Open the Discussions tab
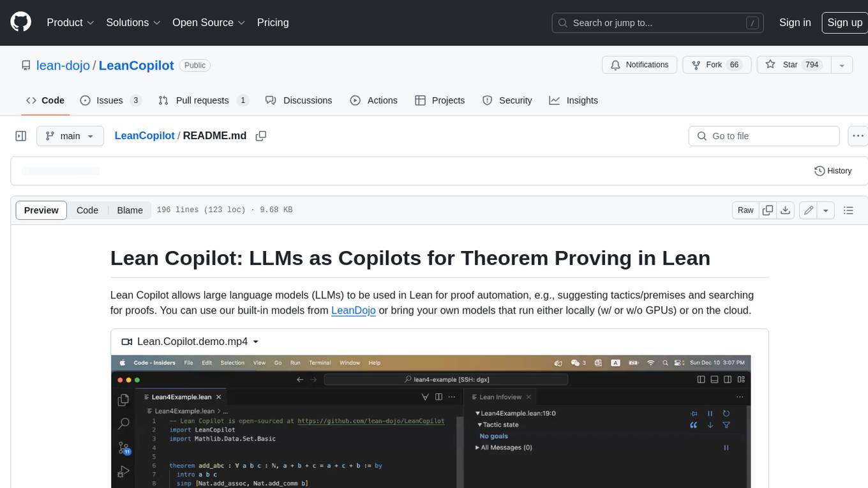 (x=299, y=100)
